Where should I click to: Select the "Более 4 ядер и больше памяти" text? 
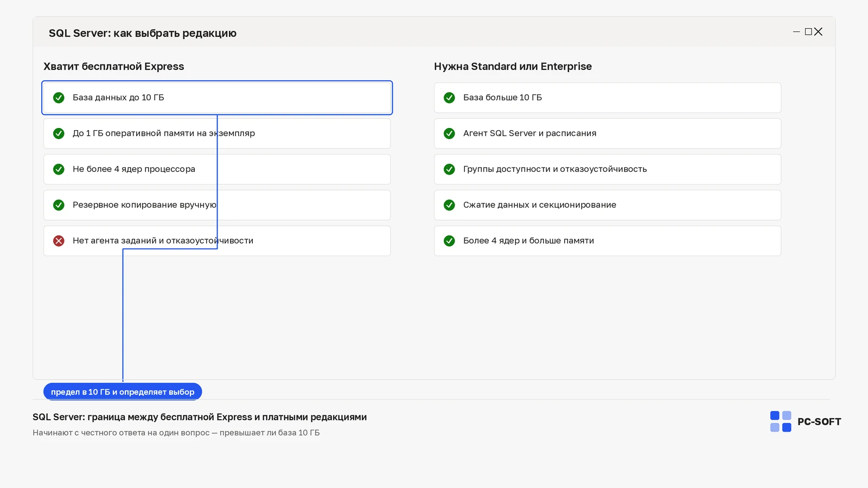(x=529, y=241)
